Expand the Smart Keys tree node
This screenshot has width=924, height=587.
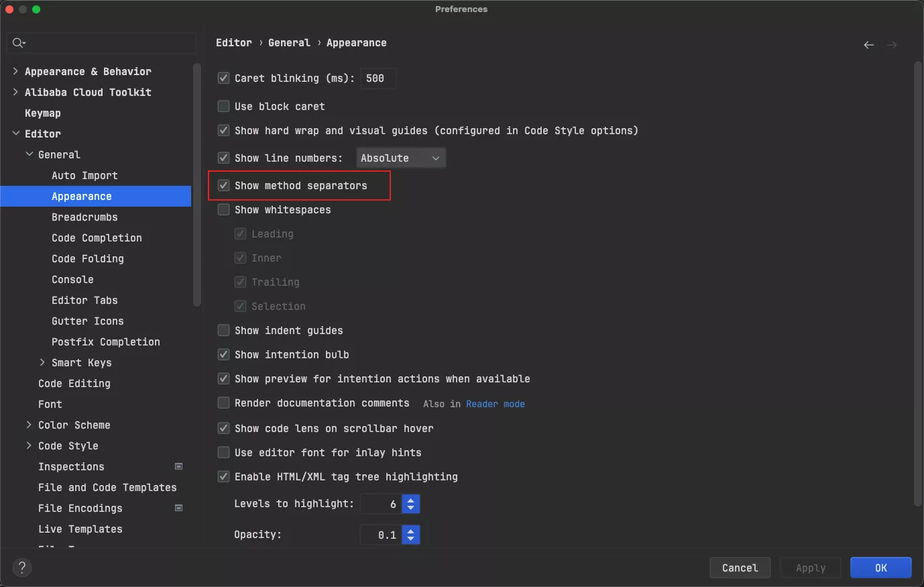click(x=42, y=362)
